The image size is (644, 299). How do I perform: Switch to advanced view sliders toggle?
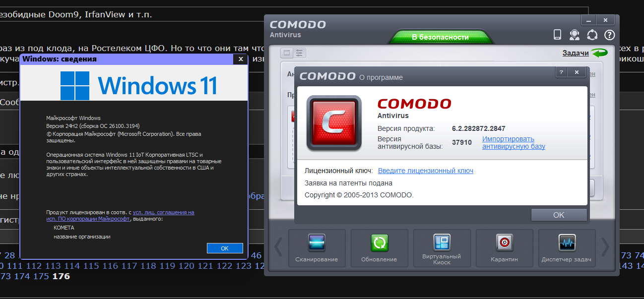[x=299, y=53]
